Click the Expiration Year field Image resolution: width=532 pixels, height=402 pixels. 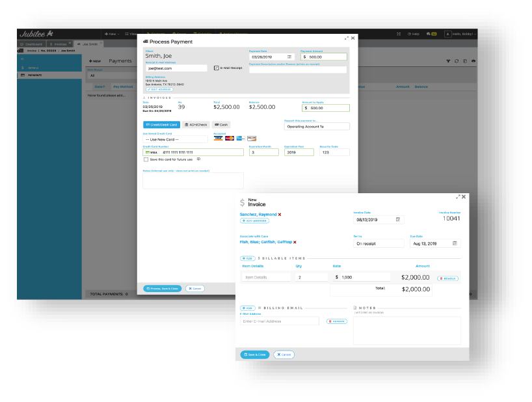pos(299,152)
